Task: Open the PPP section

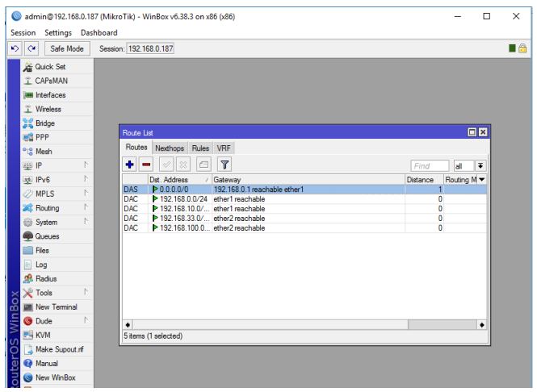Action: [57, 137]
